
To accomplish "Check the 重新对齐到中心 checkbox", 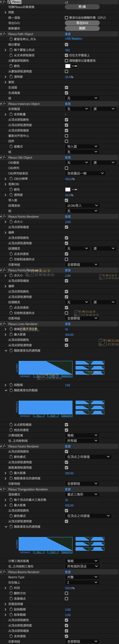I will tap(66, 136).
